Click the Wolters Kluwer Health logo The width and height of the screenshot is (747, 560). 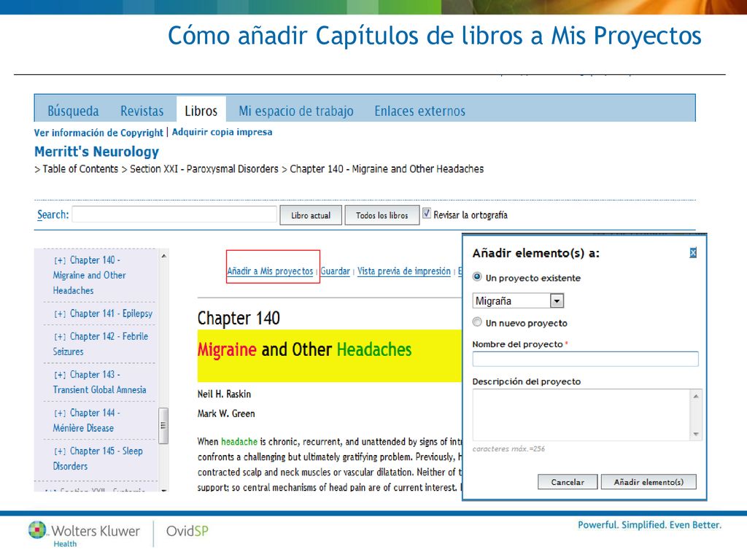click(84, 533)
